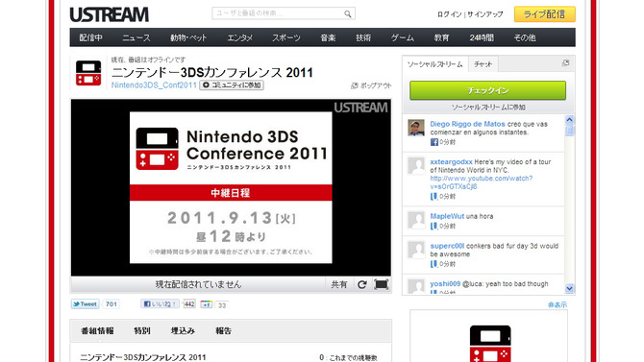Click the tweet count 701
This screenshot has height=362, width=644.
click(x=111, y=304)
